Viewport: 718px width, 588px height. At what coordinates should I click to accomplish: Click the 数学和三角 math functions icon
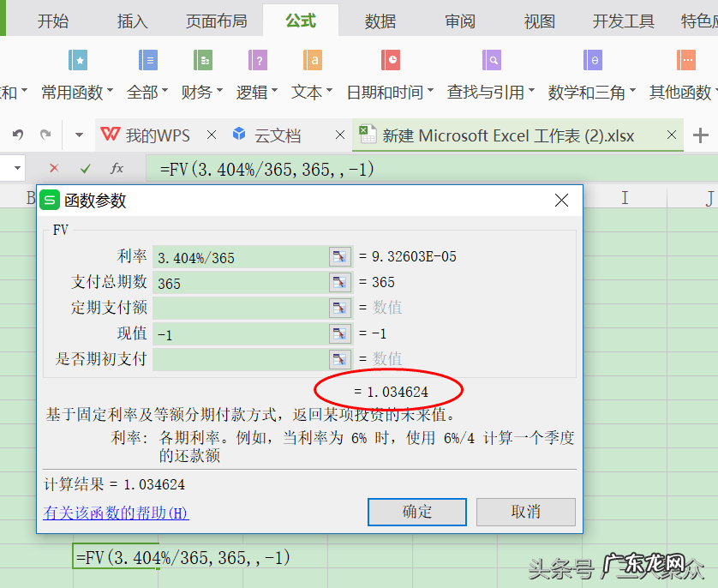click(x=593, y=60)
